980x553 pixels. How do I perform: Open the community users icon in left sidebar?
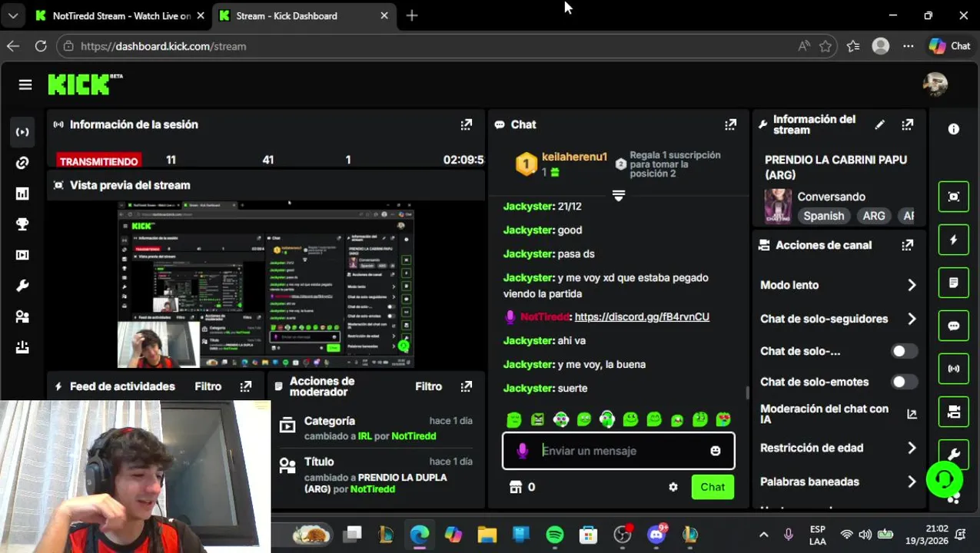[22, 316]
